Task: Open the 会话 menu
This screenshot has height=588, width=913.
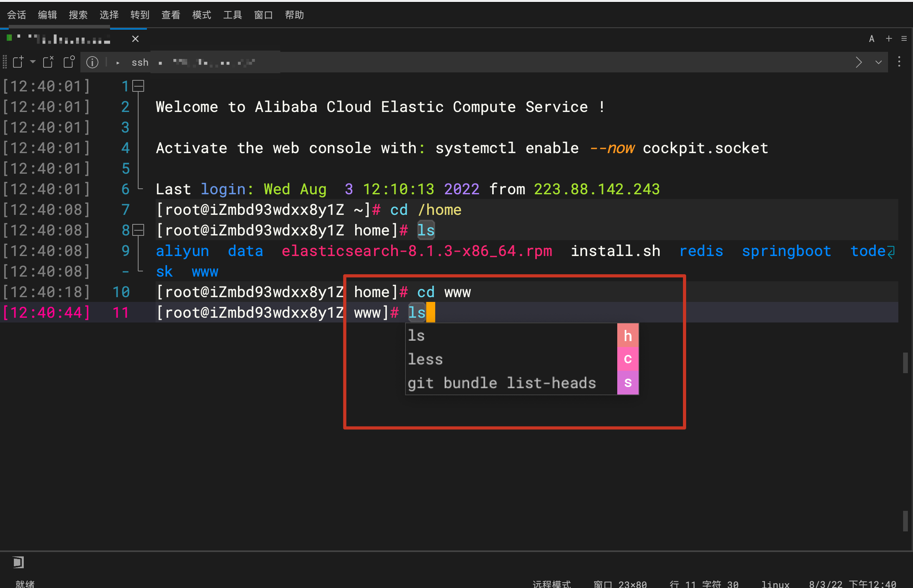Action: [x=16, y=15]
